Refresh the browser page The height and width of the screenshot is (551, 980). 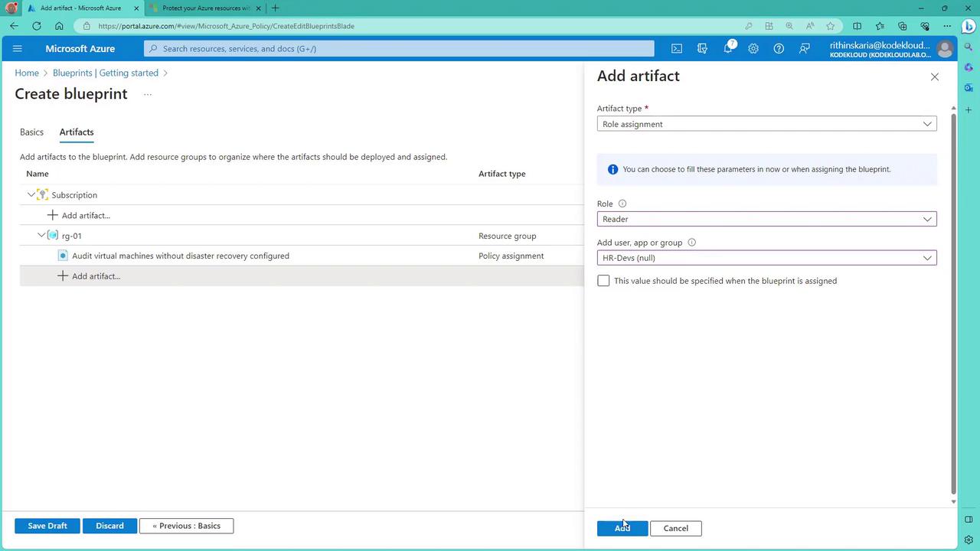pos(36,26)
